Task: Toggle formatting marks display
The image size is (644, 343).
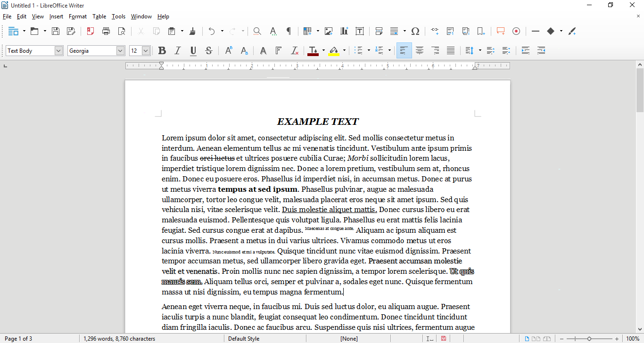Action: point(289,31)
